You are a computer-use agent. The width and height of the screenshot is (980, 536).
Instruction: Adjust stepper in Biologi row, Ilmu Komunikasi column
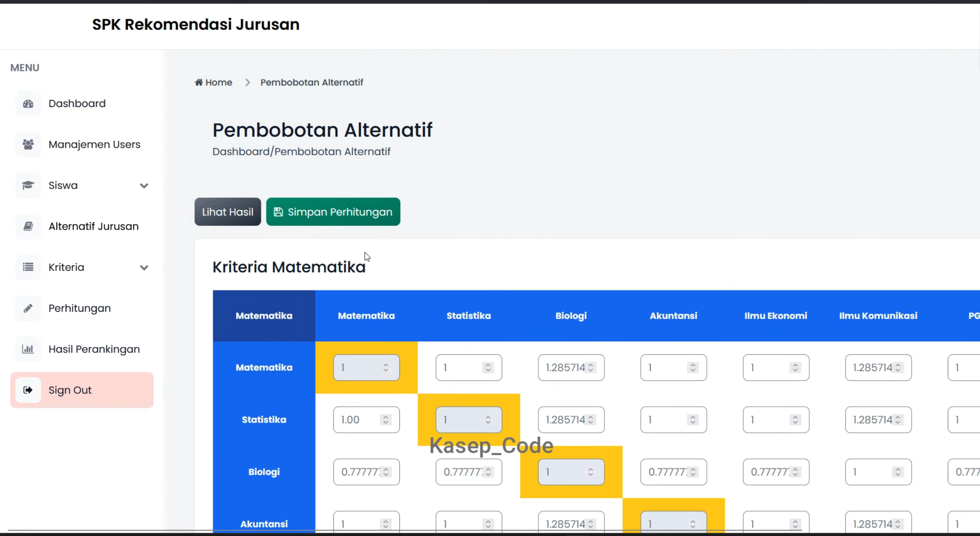(898, 472)
